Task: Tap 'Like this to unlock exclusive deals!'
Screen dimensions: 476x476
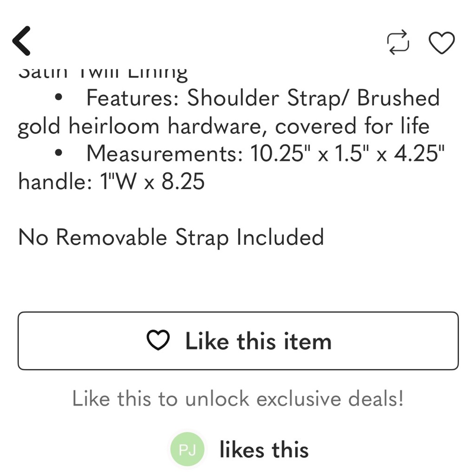Action: [x=238, y=398]
